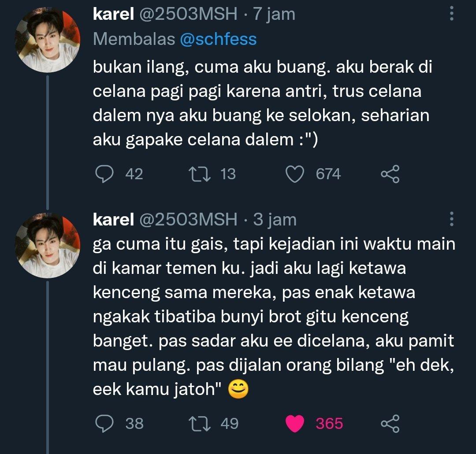The image size is (476, 454).
Task: Open karel's avatar on the second tweet
Action: click(48, 244)
